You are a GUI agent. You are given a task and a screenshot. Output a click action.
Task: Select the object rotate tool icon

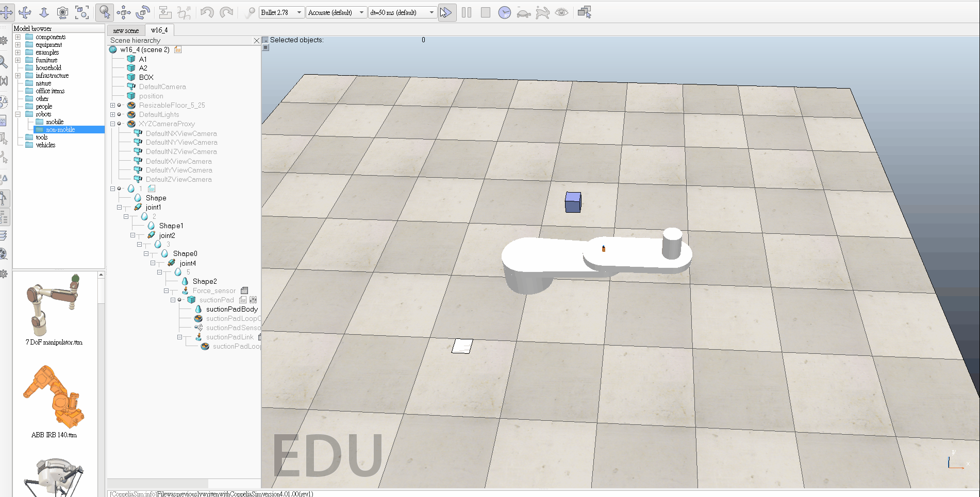coord(143,12)
